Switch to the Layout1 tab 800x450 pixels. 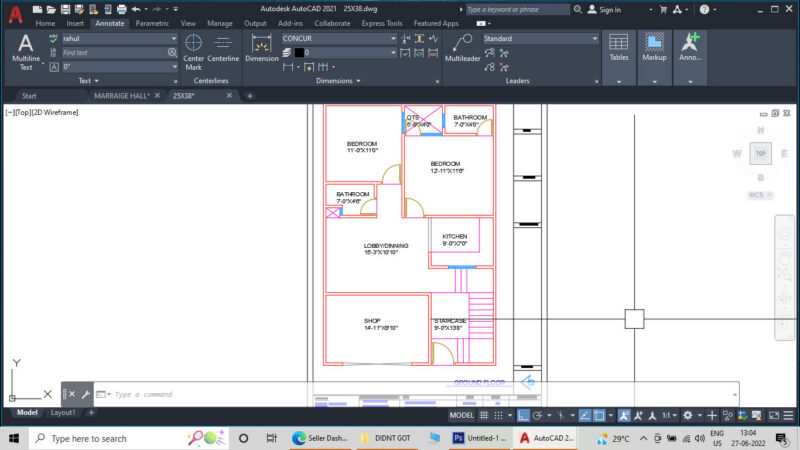pyautogui.click(x=63, y=412)
